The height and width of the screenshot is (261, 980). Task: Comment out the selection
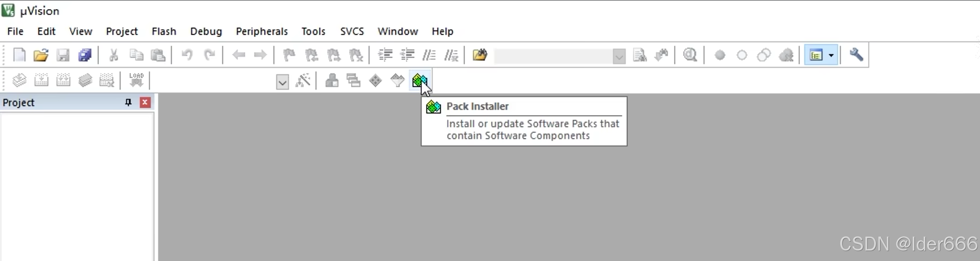point(429,55)
